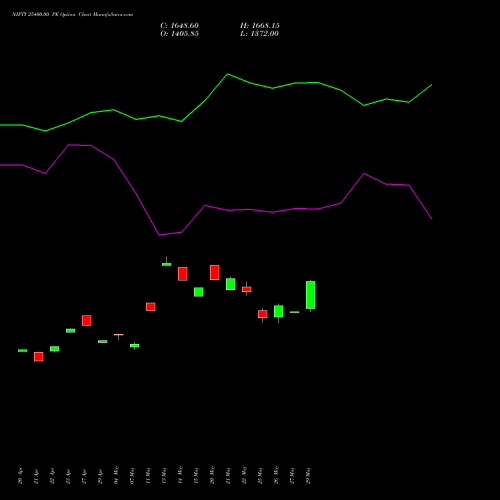
Task: Click the red candle above 27 Apr
Action: click(x=87, y=320)
